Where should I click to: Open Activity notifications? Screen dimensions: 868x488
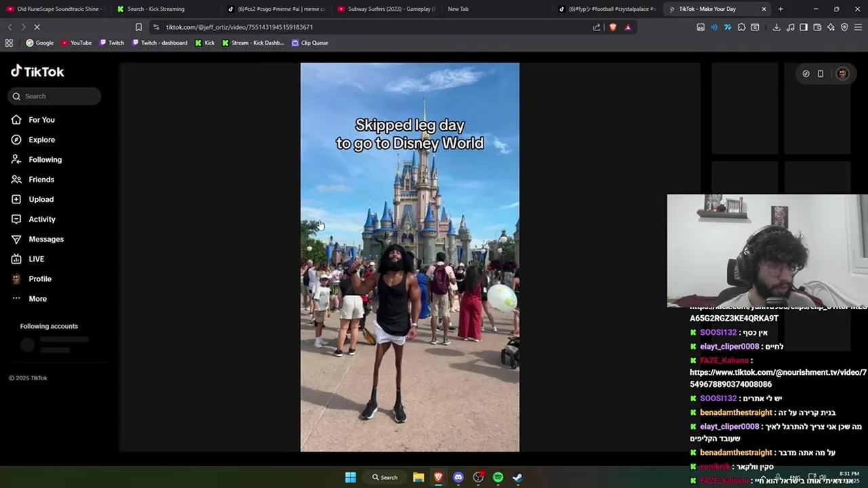33,219
